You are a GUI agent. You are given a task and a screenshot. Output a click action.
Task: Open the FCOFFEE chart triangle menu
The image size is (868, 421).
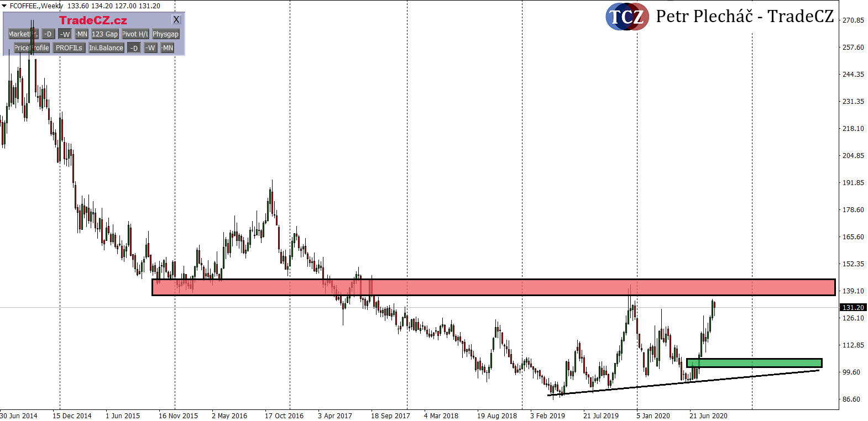[4, 6]
